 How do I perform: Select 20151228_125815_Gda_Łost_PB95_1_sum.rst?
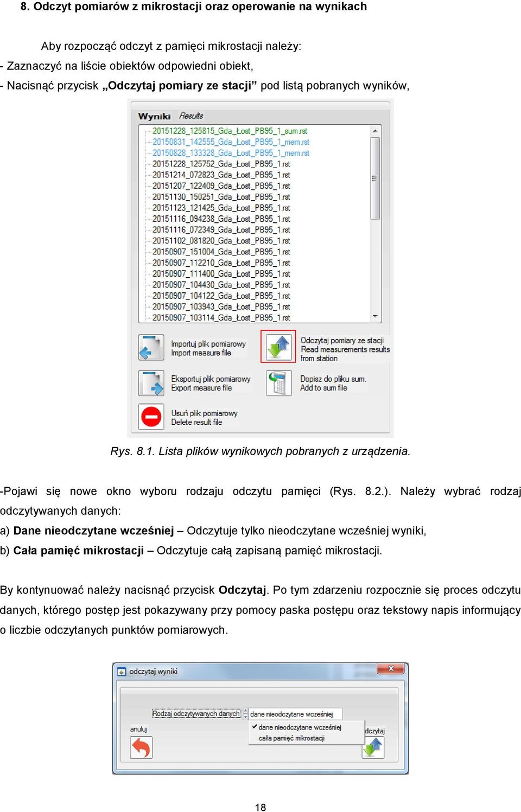pos(230,131)
